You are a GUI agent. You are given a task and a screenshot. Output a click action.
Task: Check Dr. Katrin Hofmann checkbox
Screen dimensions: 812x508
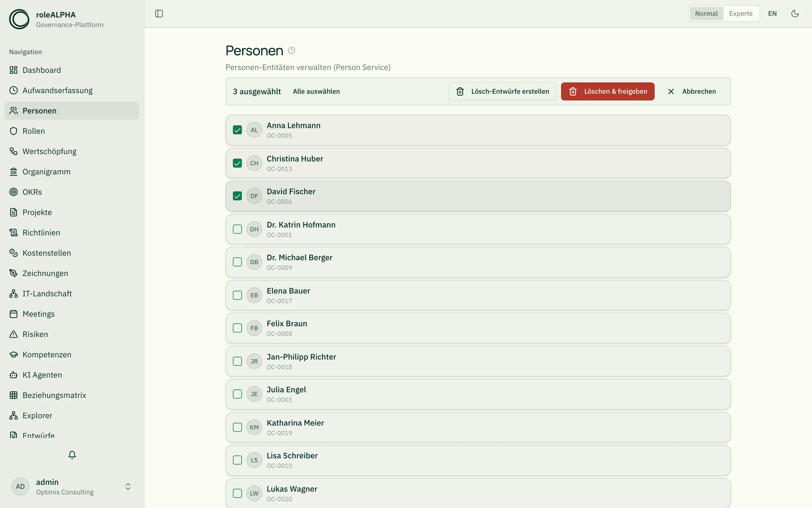click(237, 229)
